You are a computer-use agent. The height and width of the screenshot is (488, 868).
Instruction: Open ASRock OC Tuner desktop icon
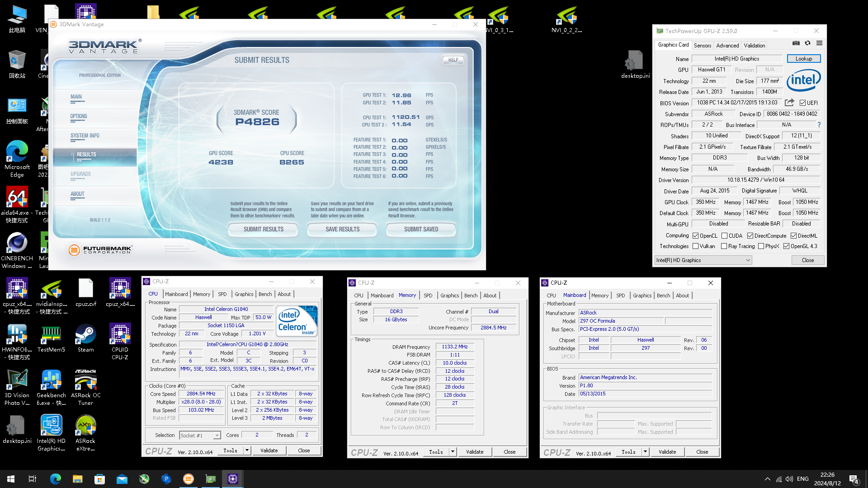point(85,387)
